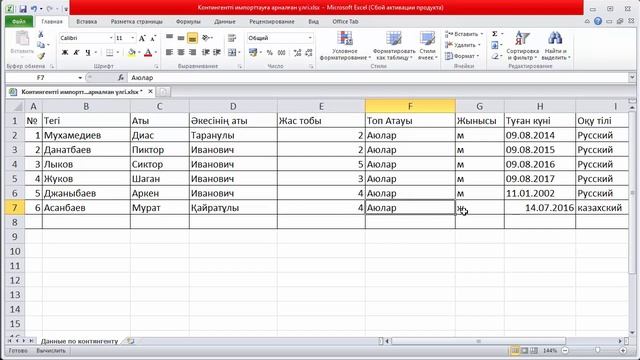Screen dimensions: 640x360
Task: Redo the previously undone action
Action: click(x=49, y=9)
